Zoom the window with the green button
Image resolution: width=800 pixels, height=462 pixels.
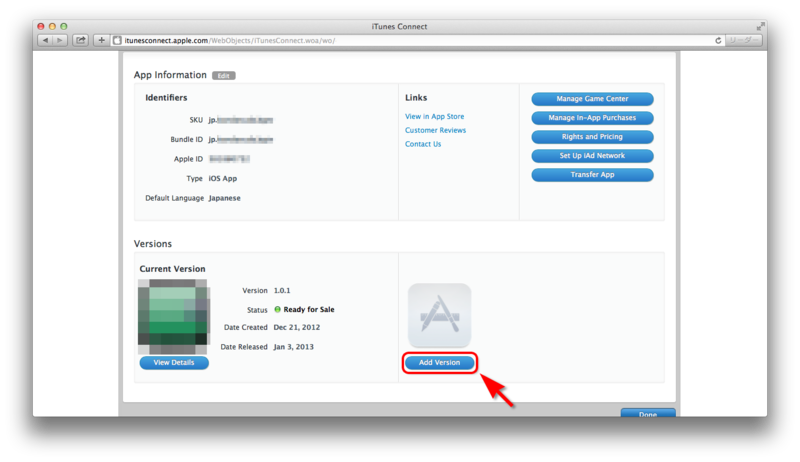click(x=64, y=26)
